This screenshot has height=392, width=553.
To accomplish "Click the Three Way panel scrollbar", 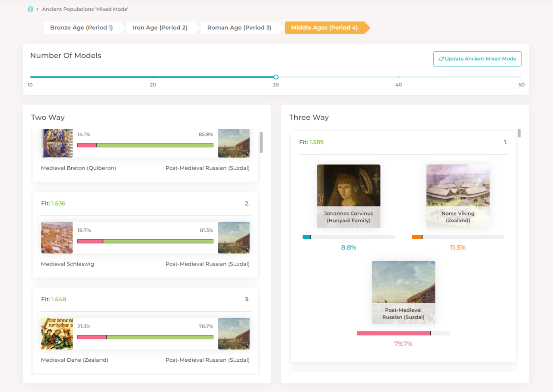I will [519, 133].
